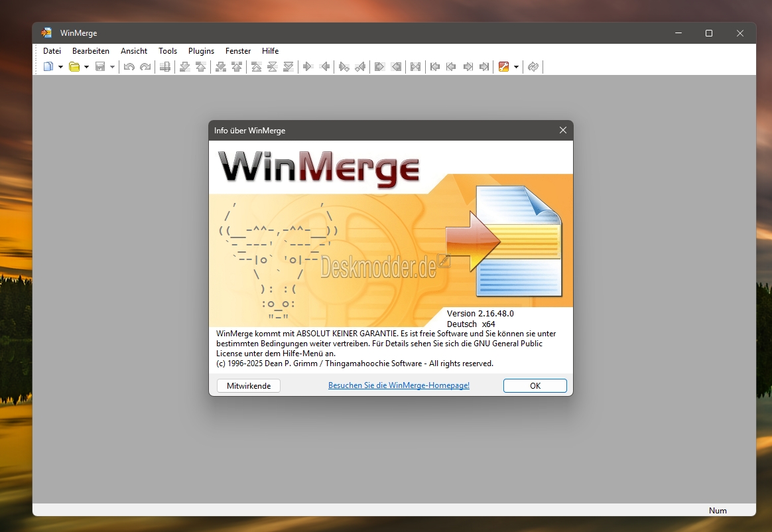Minimize the WinMerge main window
The width and height of the screenshot is (772, 532).
678,33
